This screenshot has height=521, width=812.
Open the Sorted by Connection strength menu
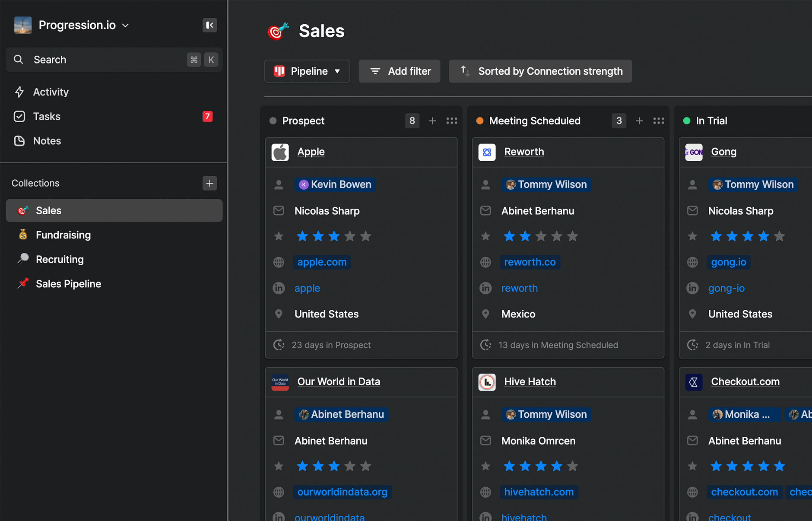pyautogui.click(x=540, y=71)
